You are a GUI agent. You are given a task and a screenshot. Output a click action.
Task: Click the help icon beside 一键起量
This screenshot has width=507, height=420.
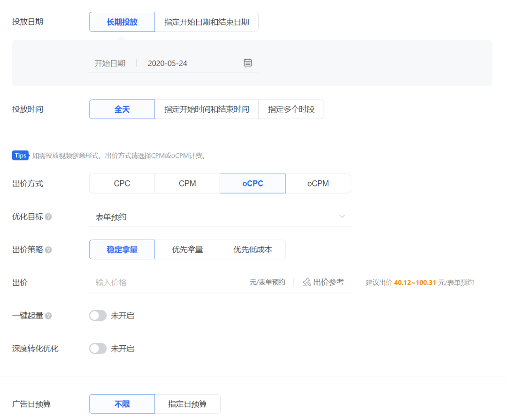point(49,315)
